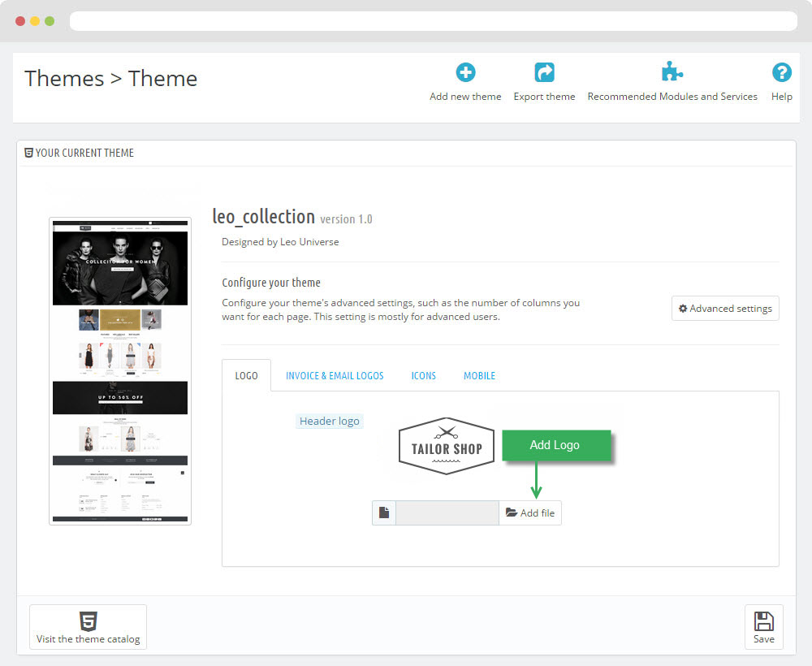
Task: Select the Mobile tab
Action: [x=480, y=375]
